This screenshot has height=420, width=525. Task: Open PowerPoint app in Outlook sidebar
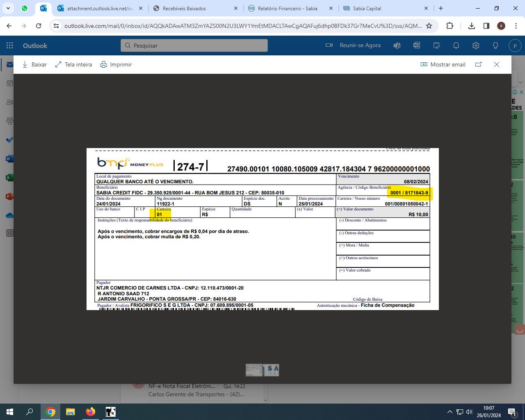[x=10, y=196]
